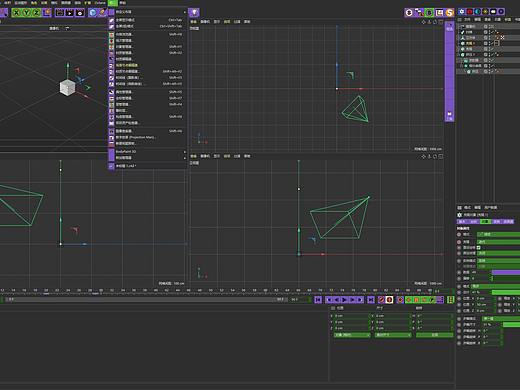The height and width of the screenshot is (390, 520).
Task: Open the object position mode dropdown
Action: [x=352, y=335]
